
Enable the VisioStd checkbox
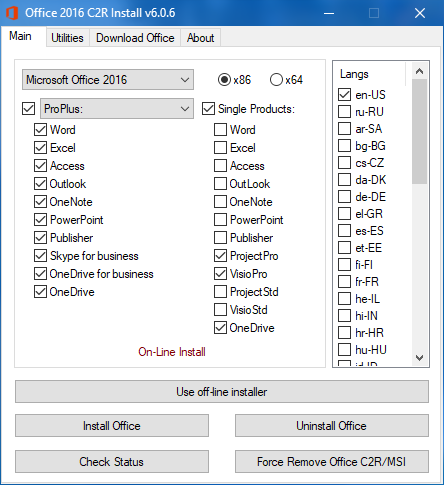coord(220,310)
